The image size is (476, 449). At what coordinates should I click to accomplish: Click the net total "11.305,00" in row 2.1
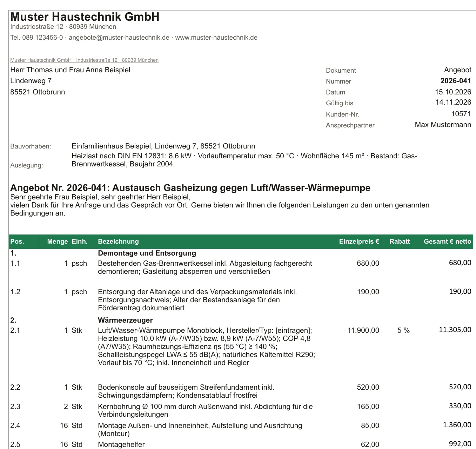coord(455,330)
